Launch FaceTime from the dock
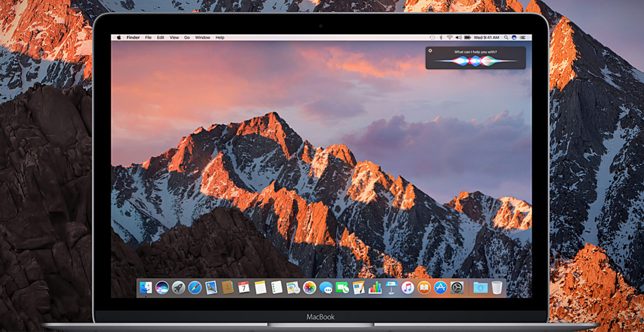The width and height of the screenshot is (644, 332). pyautogui.click(x=342, y=288)
